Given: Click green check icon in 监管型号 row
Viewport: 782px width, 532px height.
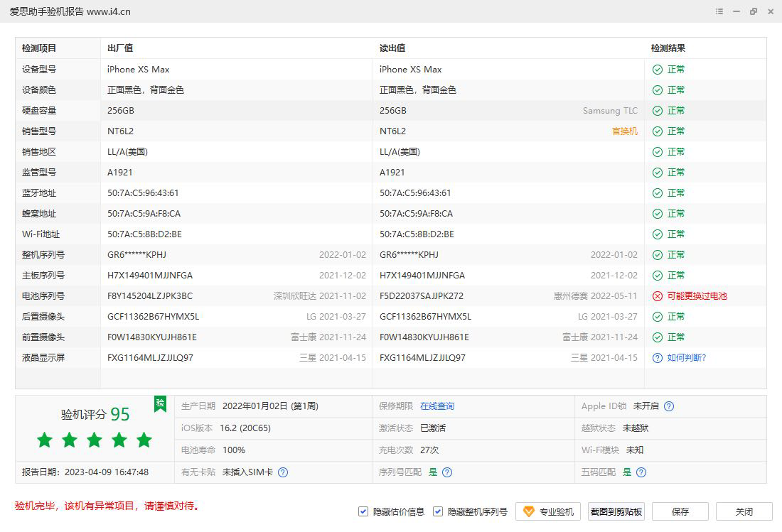Looking at the screenshot, I should click(658, 173).
